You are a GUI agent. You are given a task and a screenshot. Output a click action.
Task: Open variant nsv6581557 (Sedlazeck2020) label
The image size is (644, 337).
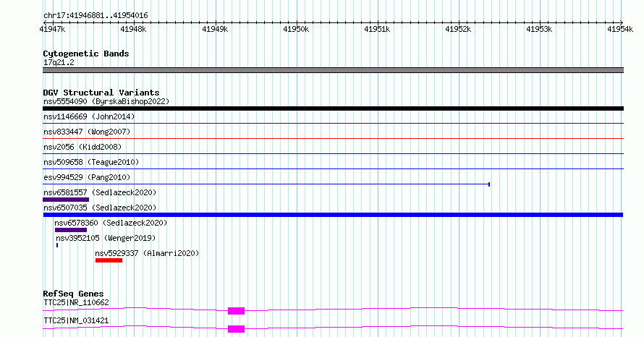pyautogui.click(x=100, y=192)
